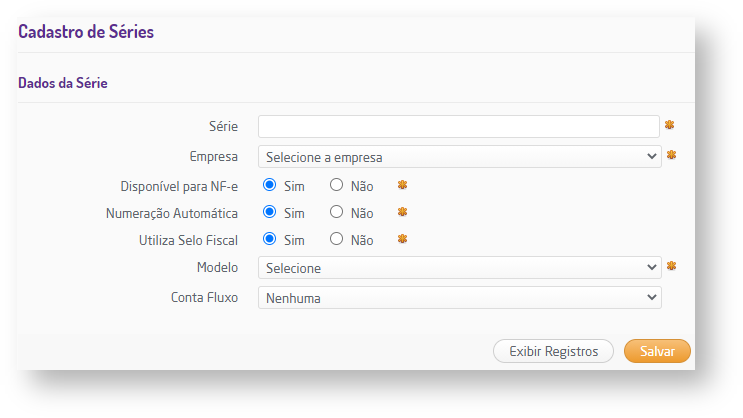This screenshot has width=743, height=418.
Task: Click the Dados da Série section heading
Action: click(63, 84)
